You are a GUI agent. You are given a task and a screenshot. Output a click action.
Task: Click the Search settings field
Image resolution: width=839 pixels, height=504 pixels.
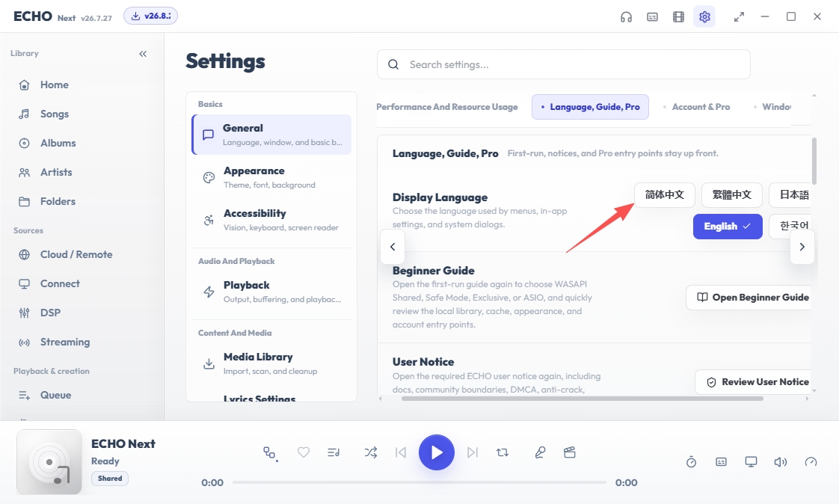pyautogui.click(x=563, y=64)
